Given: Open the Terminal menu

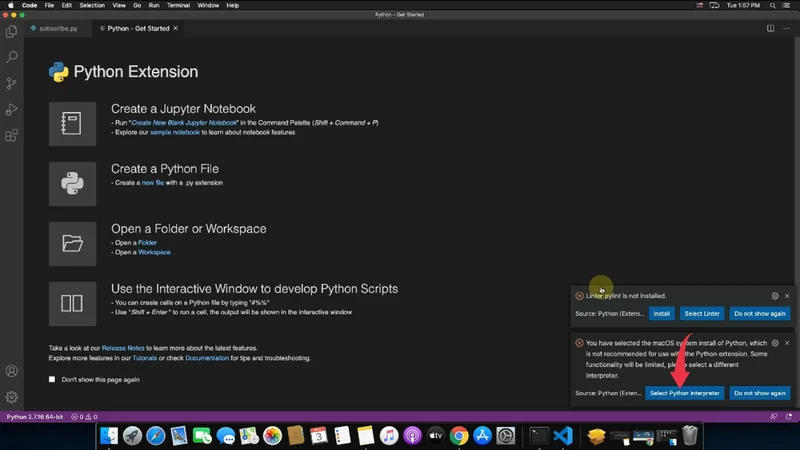Looking at the screenshot, I should [x=178, y=5].
